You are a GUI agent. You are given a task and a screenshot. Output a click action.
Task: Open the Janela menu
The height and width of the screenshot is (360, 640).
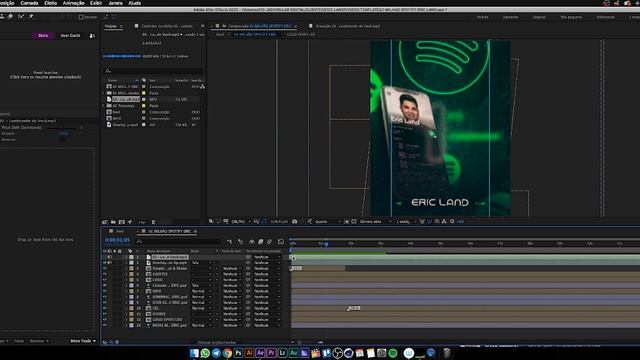click(116, 3)
